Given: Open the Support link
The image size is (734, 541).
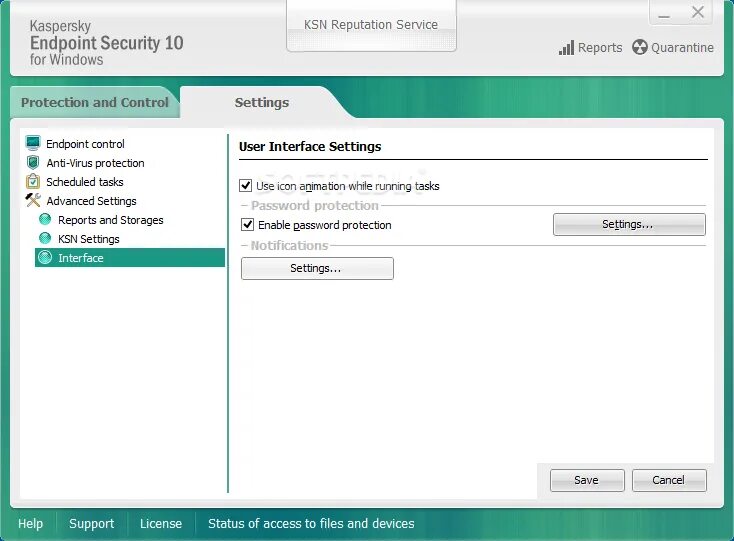Looking at the screenshot, I should [92, 524].
